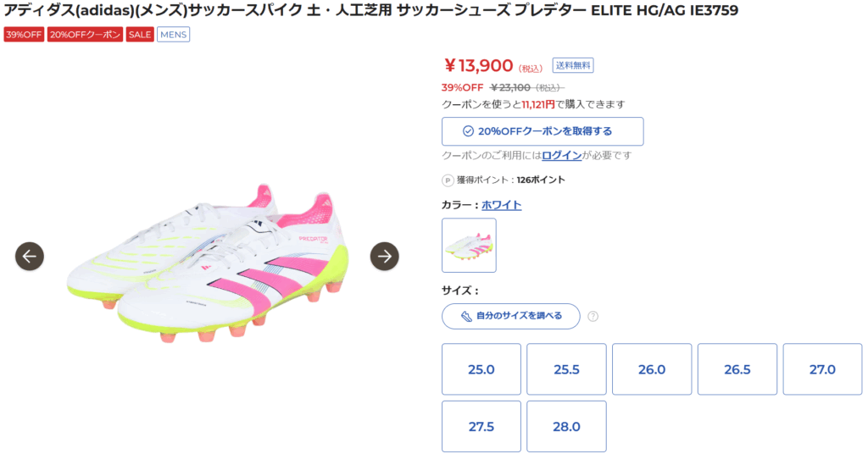Screen dimensions: 868x454
Task: Pick size 28.0
Action: coord(566,426)
